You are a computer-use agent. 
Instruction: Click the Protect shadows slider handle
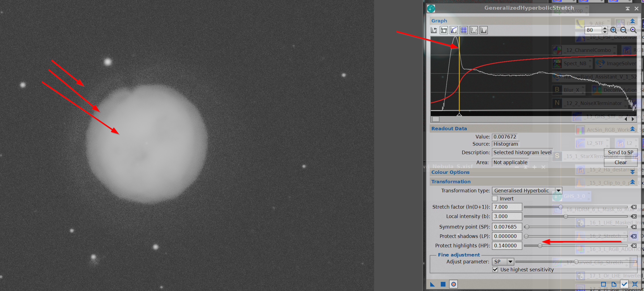point(526,236)
